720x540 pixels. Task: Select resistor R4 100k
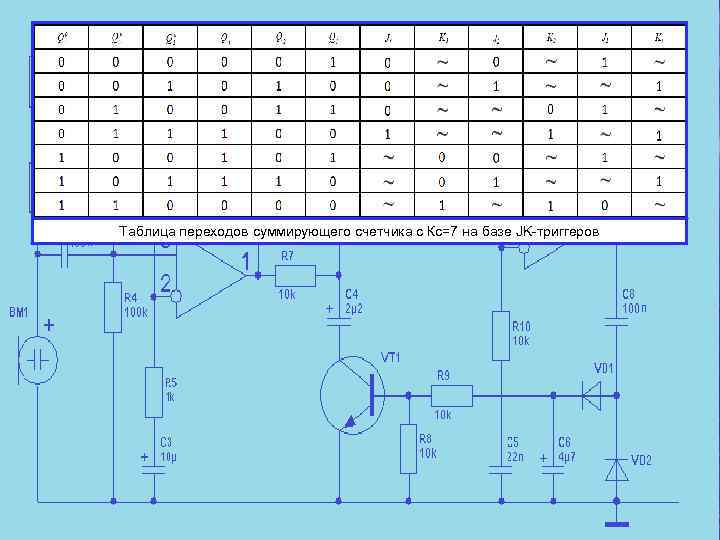(x=113, y=307)
